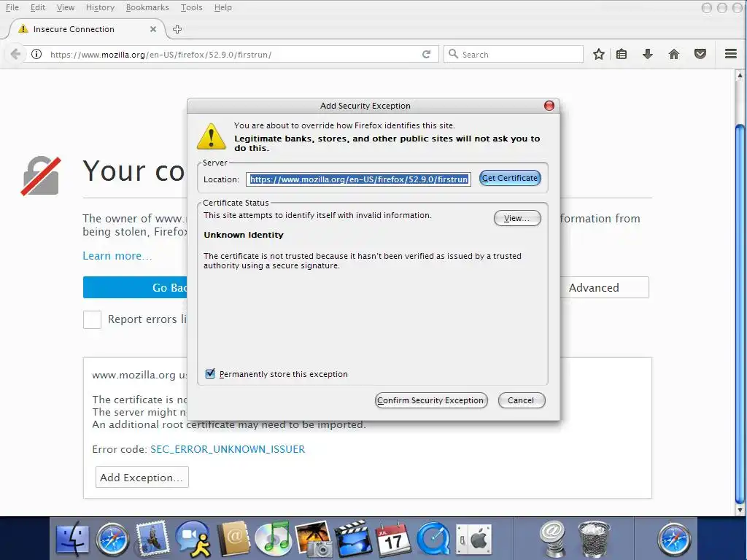Click the browser back arrow button
The image size is (747, 560).
tap(15, 54)
